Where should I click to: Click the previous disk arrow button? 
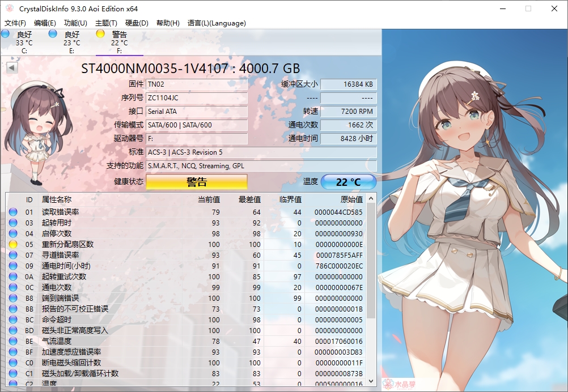(12, 67)
